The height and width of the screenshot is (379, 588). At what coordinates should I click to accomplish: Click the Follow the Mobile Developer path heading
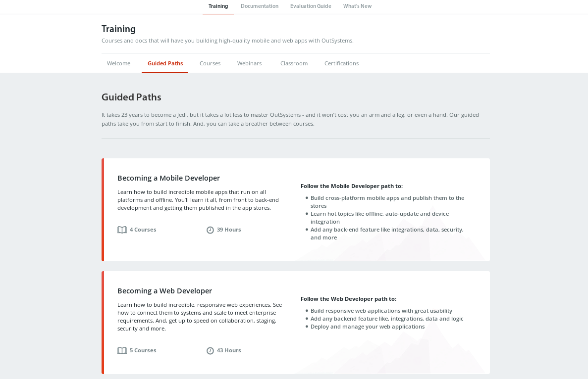click(x=352, y=186)
